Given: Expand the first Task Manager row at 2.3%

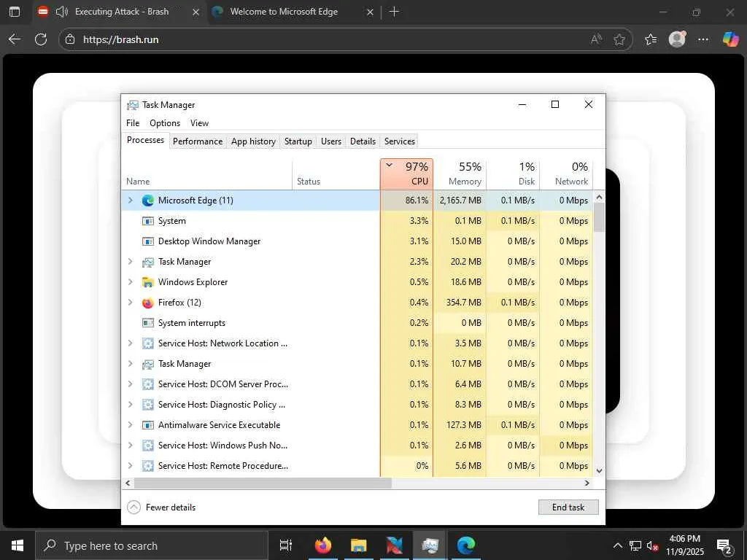Looking at the screenshot, I should tap(130, 262).
